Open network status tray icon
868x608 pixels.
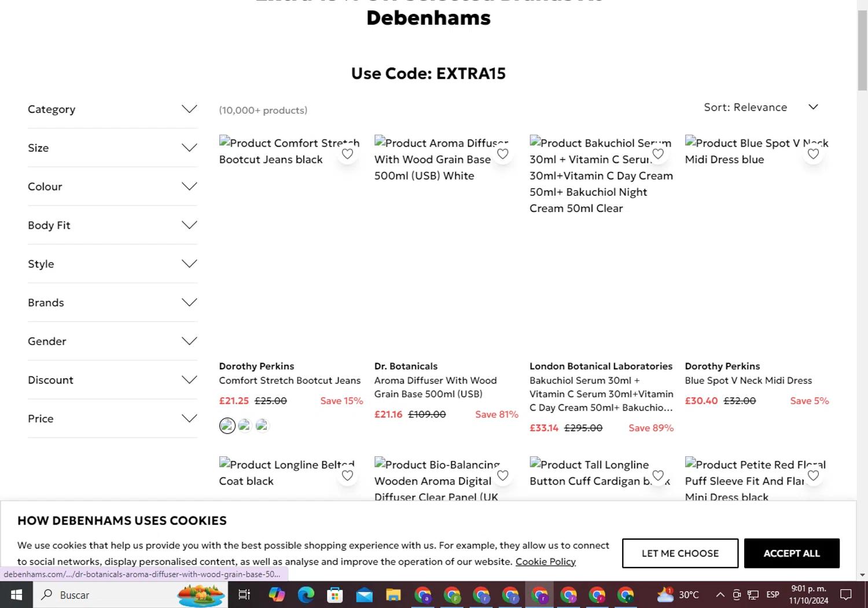(x=753, y=595)
